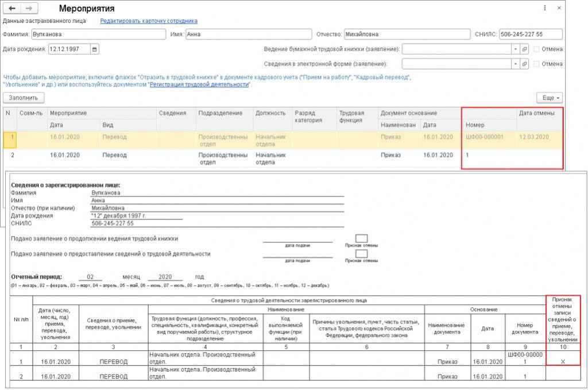Open the calendar picker for Дата рождения

[x=95, y=49]
